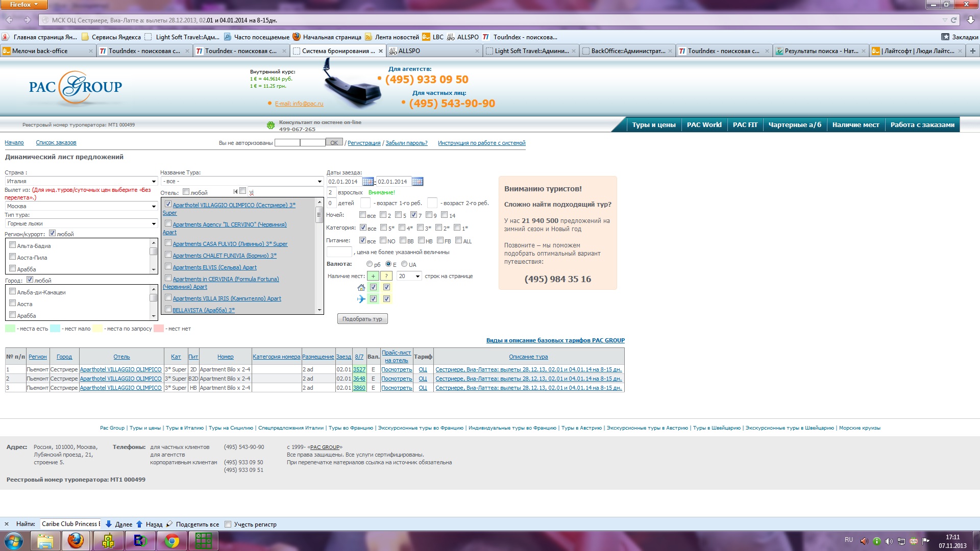Click the green online consultant icon
Screen dimensions: 980x551
271,125
